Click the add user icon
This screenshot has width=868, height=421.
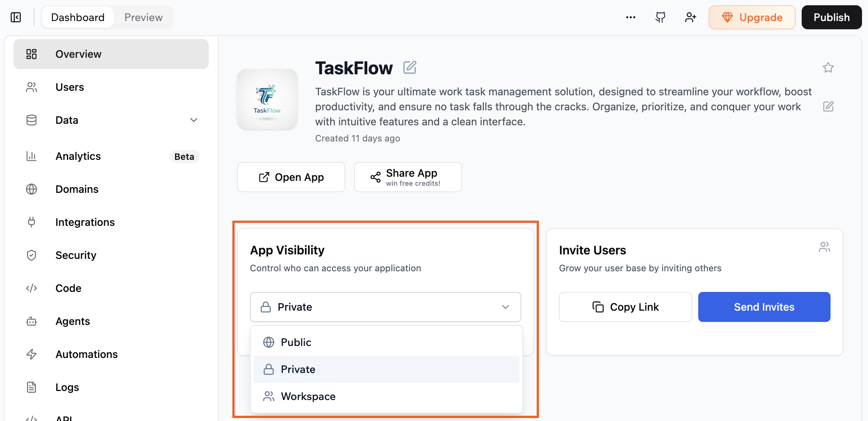(x=690, y=17)
